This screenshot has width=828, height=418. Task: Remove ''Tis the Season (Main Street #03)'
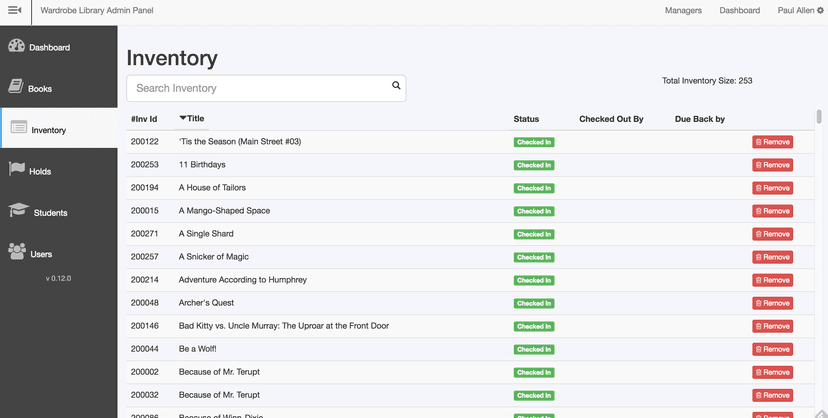[773, 142]
